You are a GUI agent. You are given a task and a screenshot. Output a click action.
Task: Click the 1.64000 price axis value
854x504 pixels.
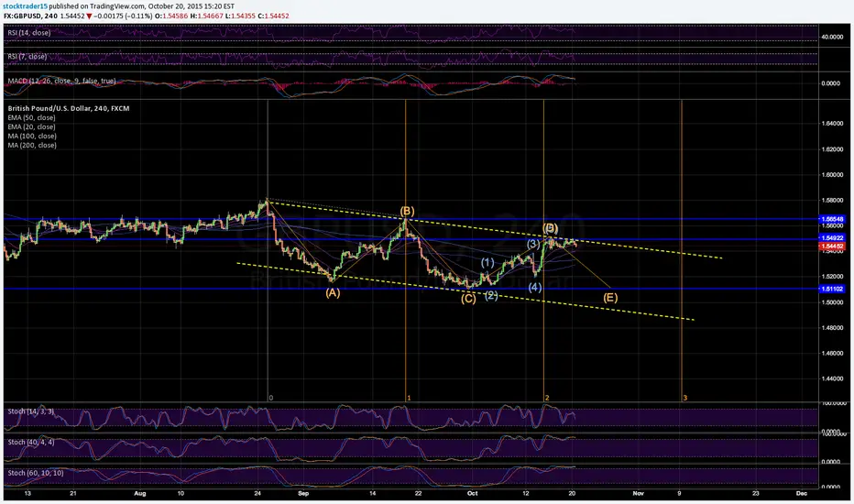click(x=832, y=124)
